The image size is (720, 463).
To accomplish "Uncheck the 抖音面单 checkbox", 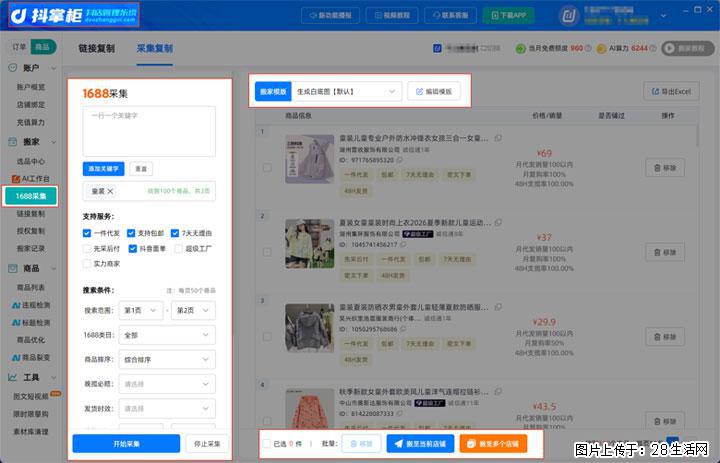I will [x=133, y=248].
